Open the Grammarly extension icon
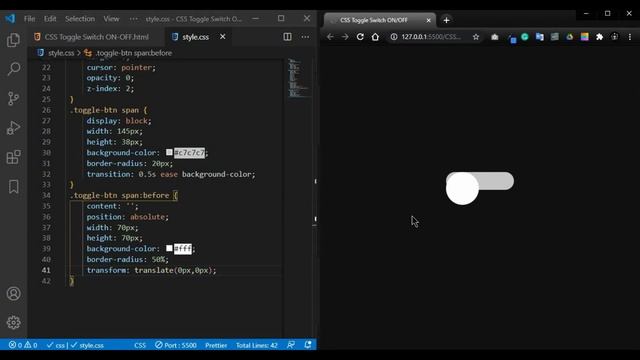The width and height of the screenshot is (640, 360). click(x=525, y=37)
